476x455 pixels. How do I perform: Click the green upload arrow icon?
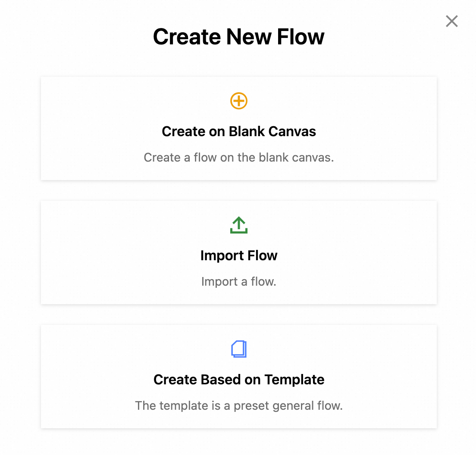[x=239, y=225]
